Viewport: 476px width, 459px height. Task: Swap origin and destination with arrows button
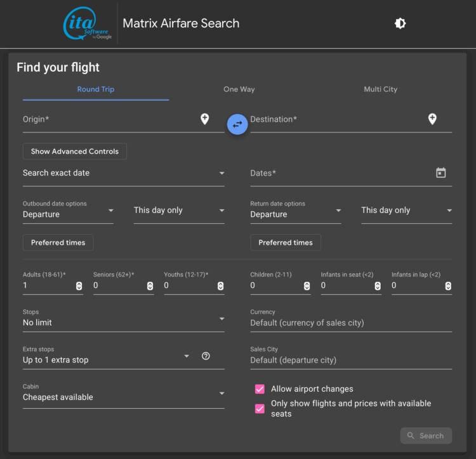click(x=237, y=124)
